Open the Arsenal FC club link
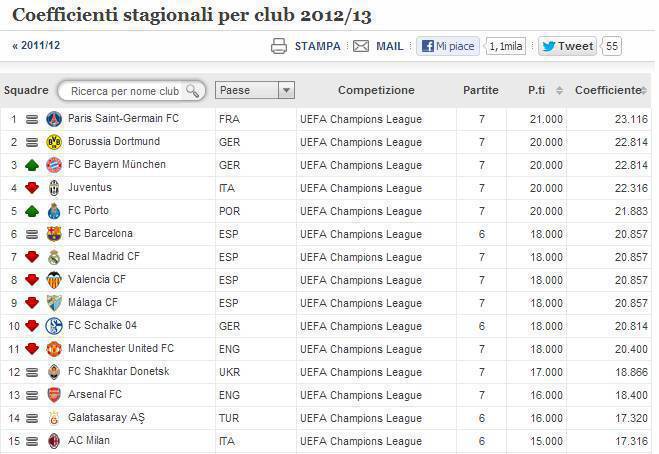The width and height of the screenshot is (659, 454). tap(97, 395)
